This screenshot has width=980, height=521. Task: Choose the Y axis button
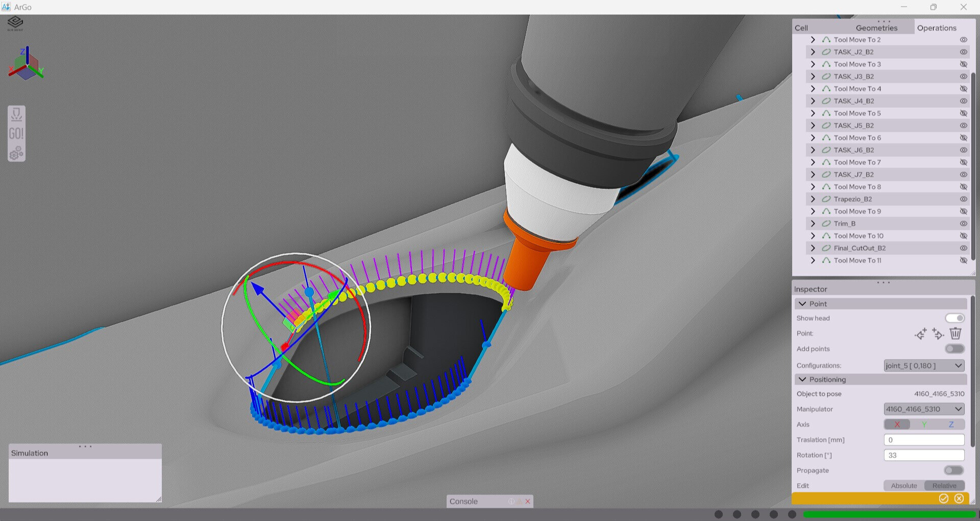click(x=924, y=424)
